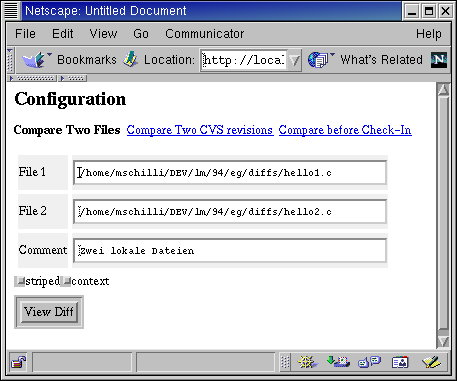Image resolution: width=457 pixels, height=381 pixels.
Task: Click the File 2 label
Action: pos(33,211)
